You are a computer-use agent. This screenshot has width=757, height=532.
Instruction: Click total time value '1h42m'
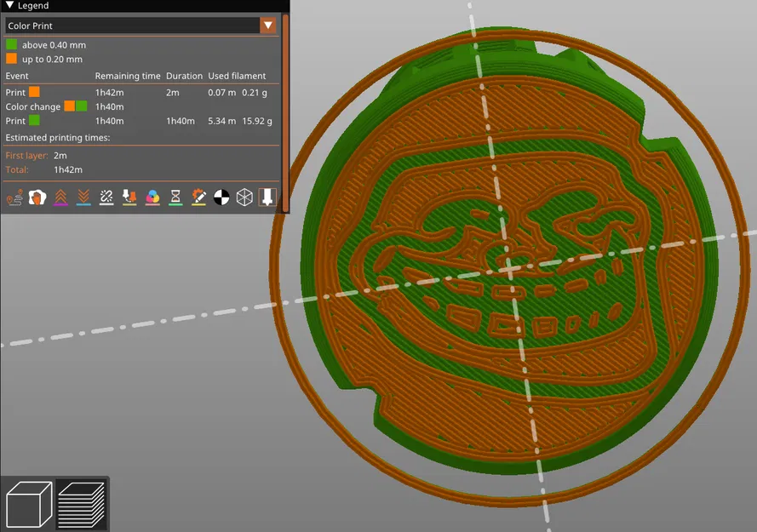point(68,169)
